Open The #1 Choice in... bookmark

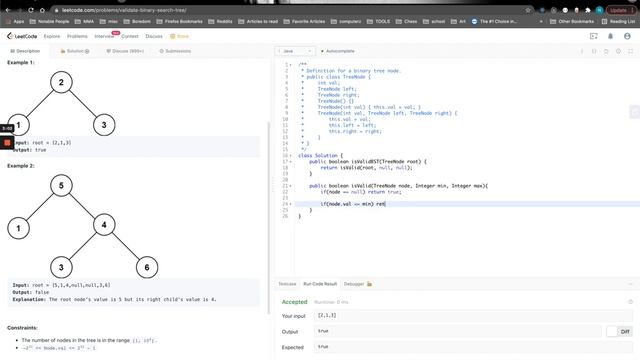[494, 21]
